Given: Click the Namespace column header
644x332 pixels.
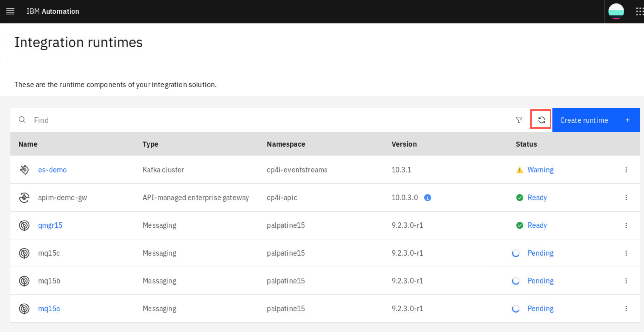Looking at the screenshot, I should click(x=286, y=144).
